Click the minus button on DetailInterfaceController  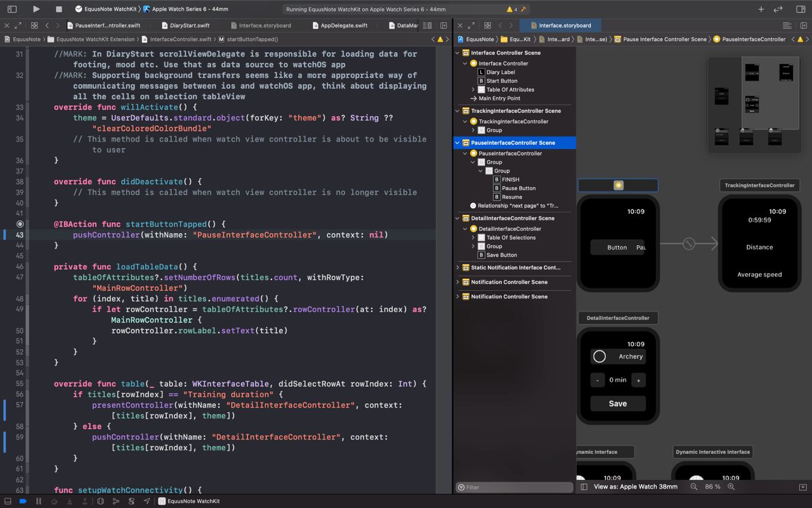coord(598,380)
